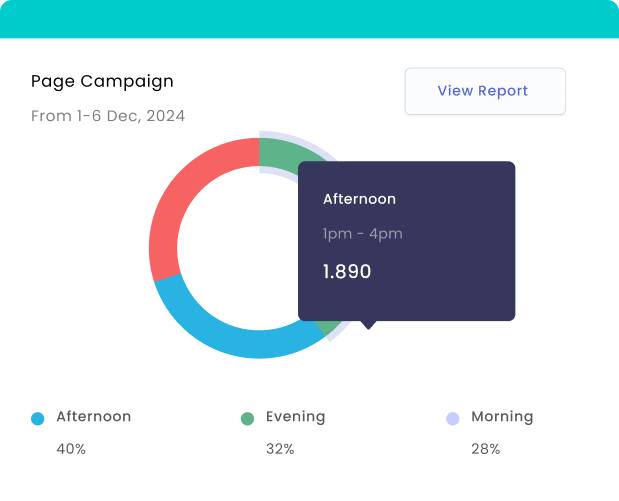This screenshot has height=501, width=619.
Task: Click the blue Afternoon legend dot
Action: coord(38,419)
